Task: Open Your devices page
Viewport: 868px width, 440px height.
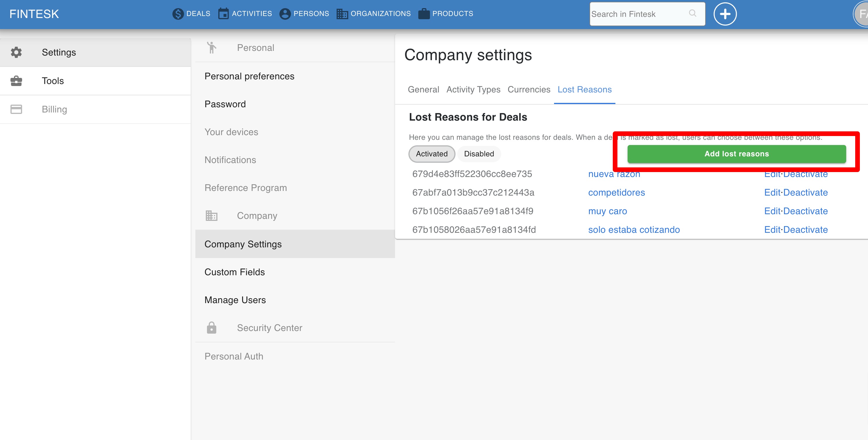Action: point(295,132)
